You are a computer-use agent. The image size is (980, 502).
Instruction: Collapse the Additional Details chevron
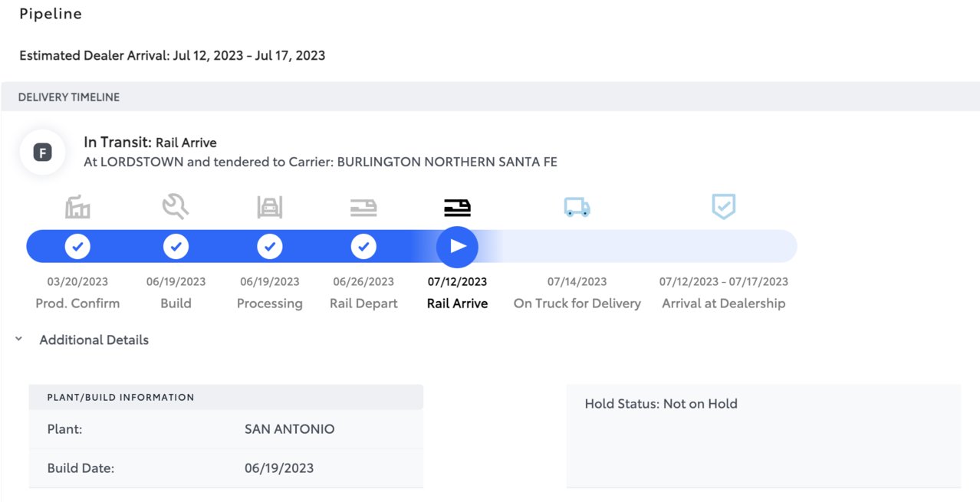click(x=19, y=339)
